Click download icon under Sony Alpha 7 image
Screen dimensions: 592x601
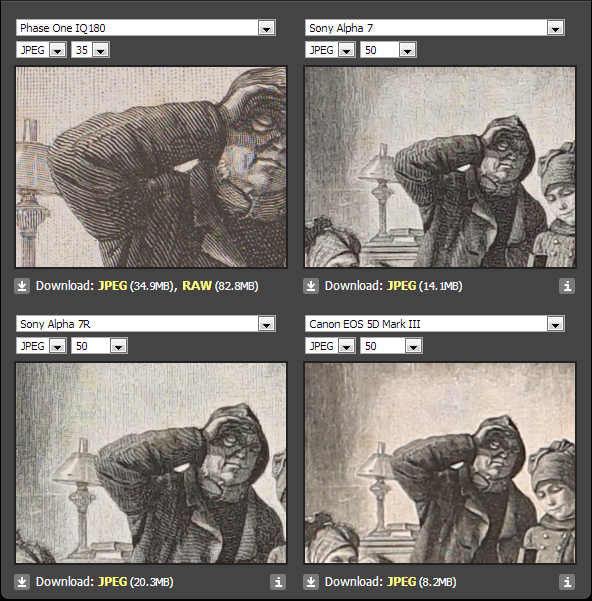(311, 286)
